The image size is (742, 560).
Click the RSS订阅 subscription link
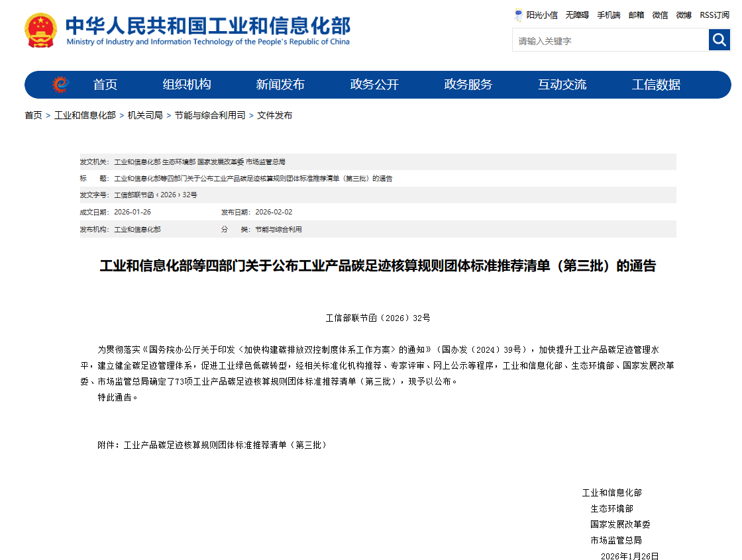coord(714,15)
